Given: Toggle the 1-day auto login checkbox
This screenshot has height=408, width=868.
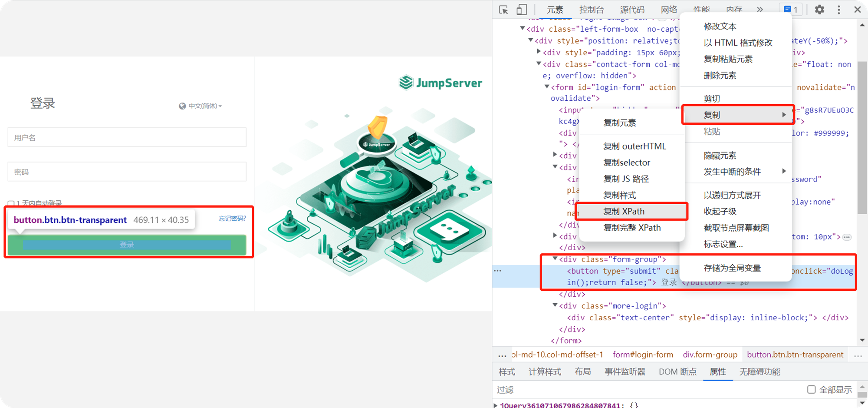Looking at the screenshot, I should pyautogui.click(x=11, y=203).
